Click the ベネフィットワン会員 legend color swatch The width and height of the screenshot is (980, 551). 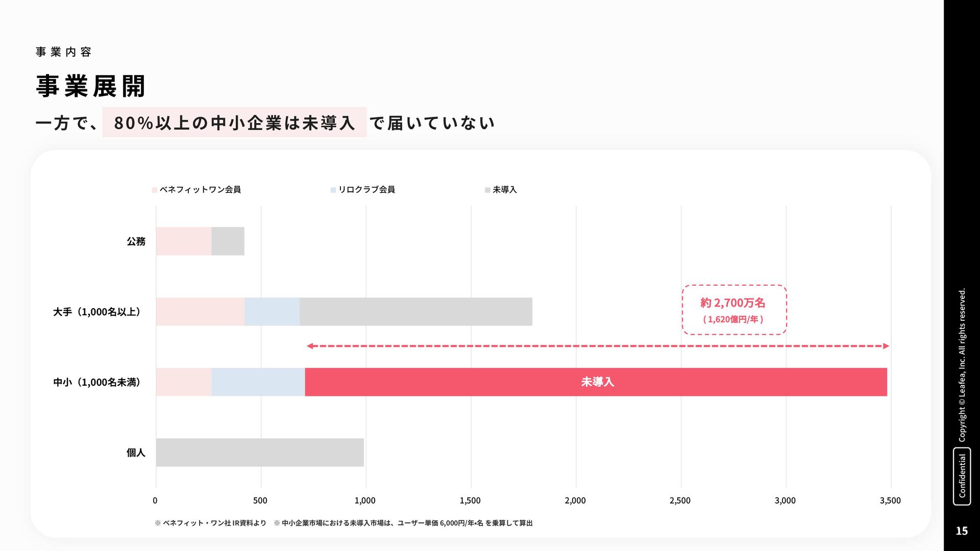155,190
